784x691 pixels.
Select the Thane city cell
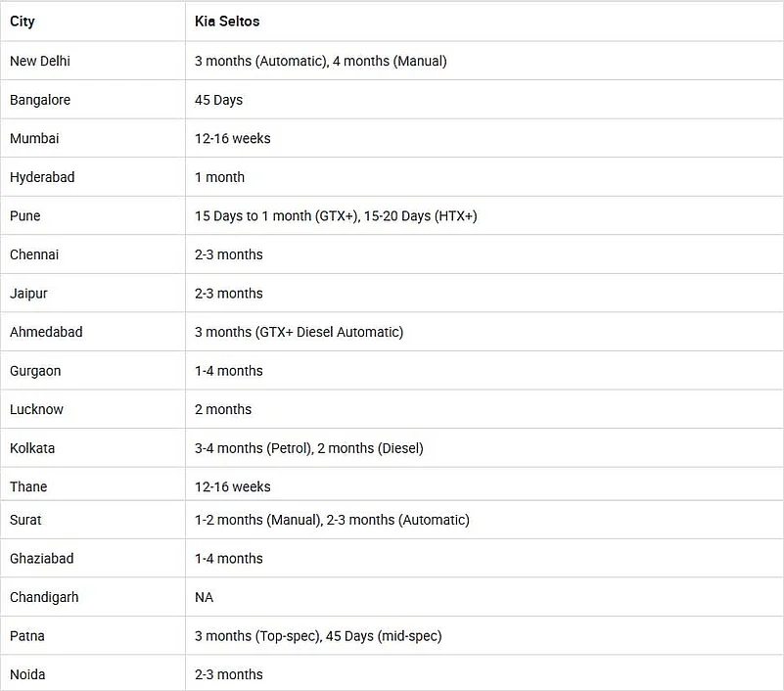[28, 486]
